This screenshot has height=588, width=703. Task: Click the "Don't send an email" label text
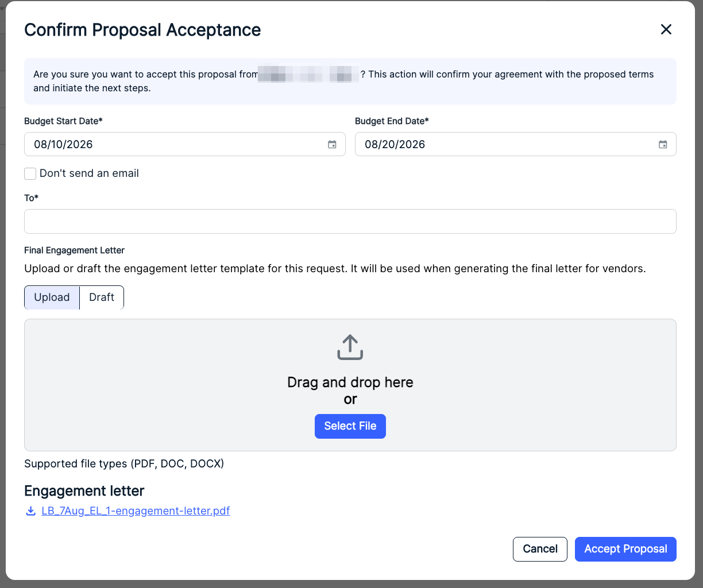89,173
